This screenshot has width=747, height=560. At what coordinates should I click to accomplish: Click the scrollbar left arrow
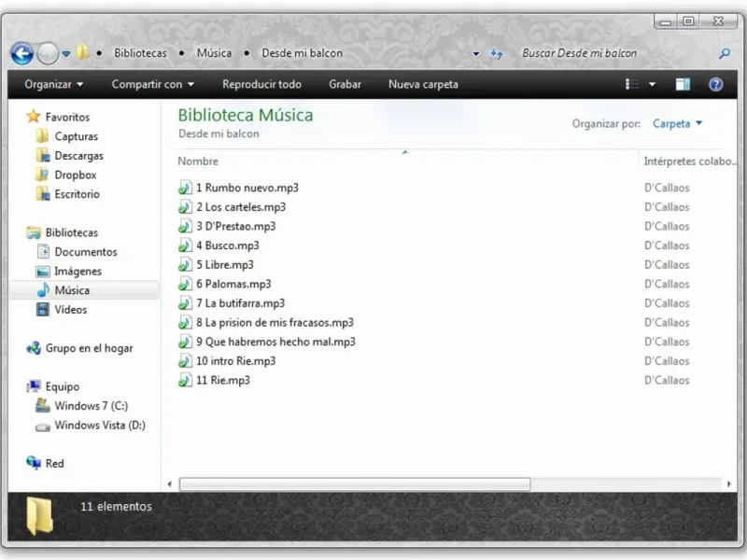pyautogui.click(x=170, y=484)
